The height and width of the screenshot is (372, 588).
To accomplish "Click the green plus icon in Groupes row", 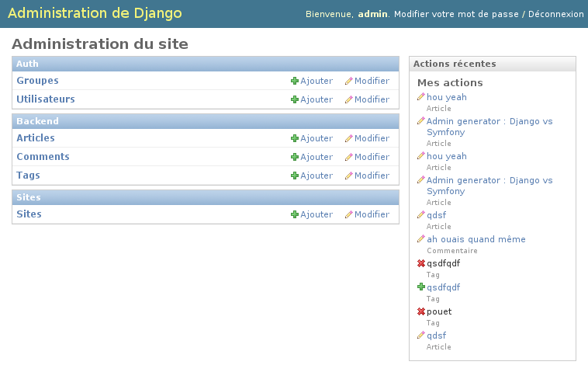I will coord(295,81).
